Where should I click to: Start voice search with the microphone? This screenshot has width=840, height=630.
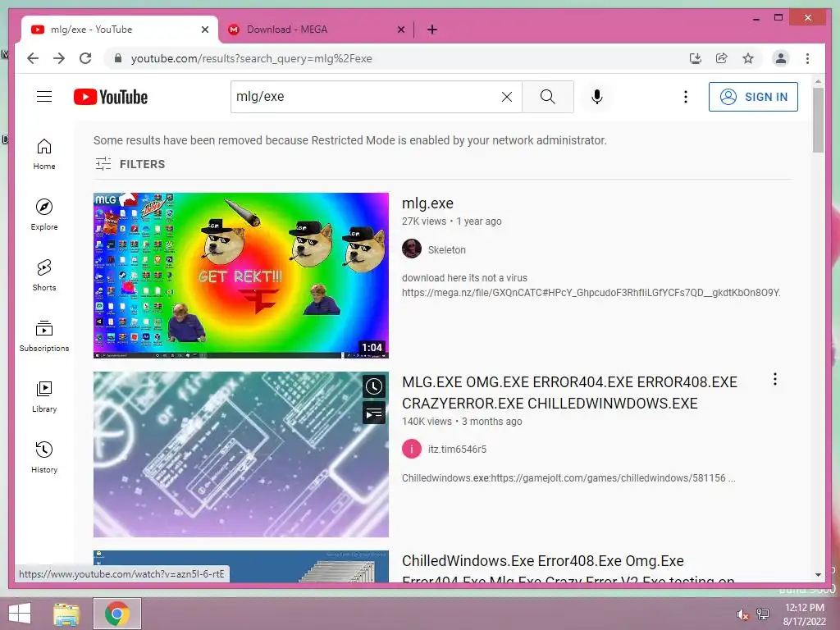[597, 97]
